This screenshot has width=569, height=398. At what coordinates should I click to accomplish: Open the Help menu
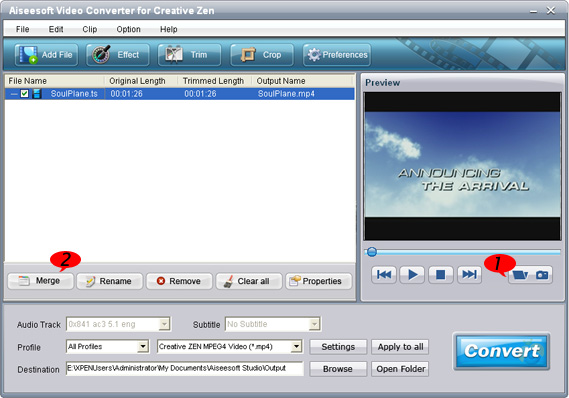(x=169, y=29)
